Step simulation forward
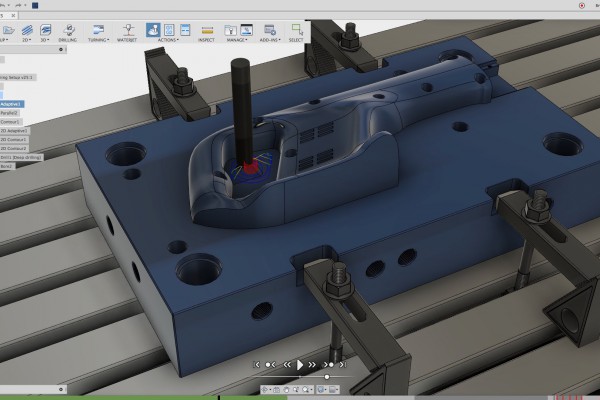 [x=312, y=365]
